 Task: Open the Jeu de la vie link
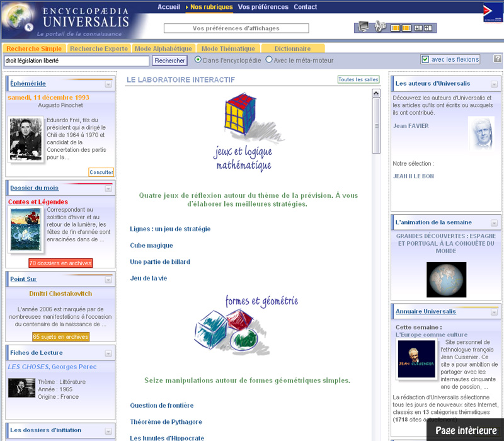pyautogui.click(x=149, y=278)
